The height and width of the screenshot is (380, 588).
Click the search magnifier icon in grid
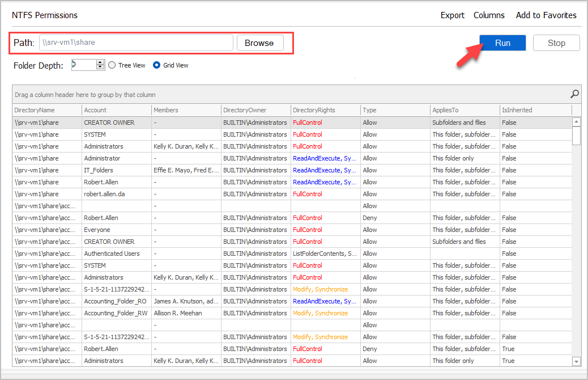(x=574, y=94)
